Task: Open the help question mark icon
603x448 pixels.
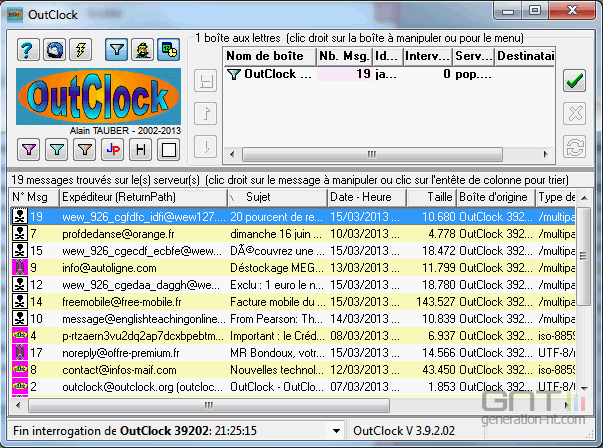Action: 28,50
